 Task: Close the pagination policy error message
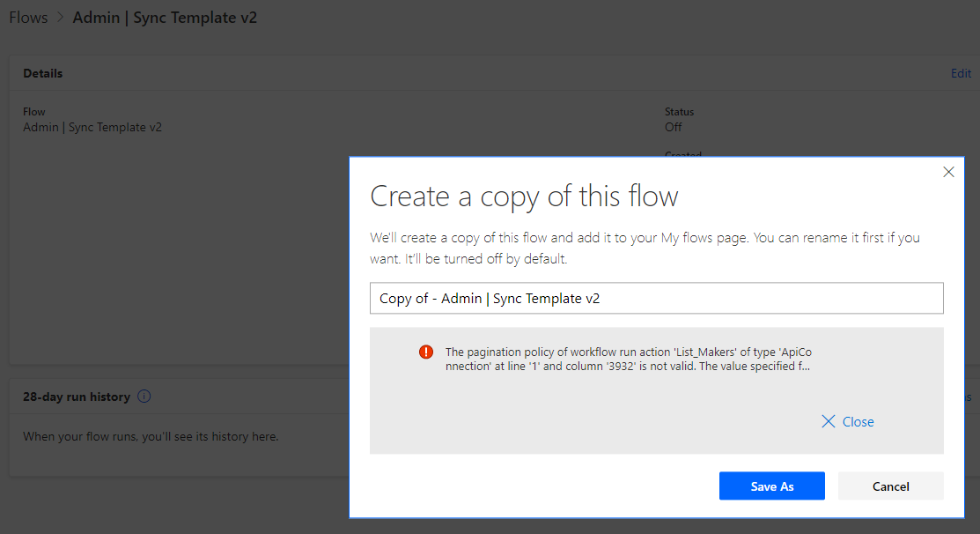(x=846, y=421)
